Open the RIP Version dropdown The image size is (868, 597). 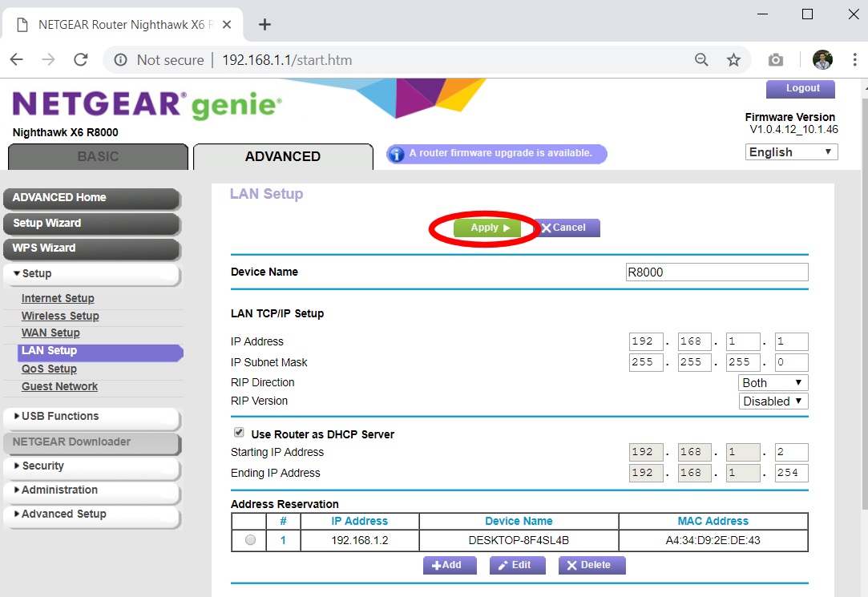pyautogui.click(x=773, y=401)
